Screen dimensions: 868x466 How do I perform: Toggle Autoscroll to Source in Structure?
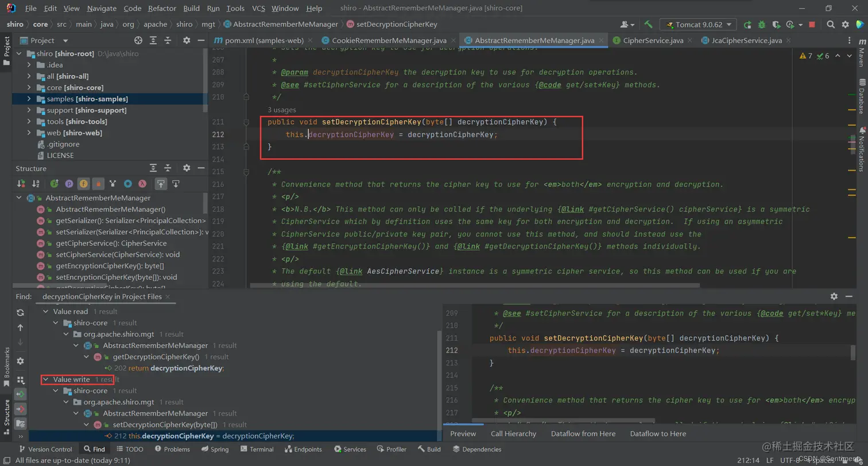161,184
